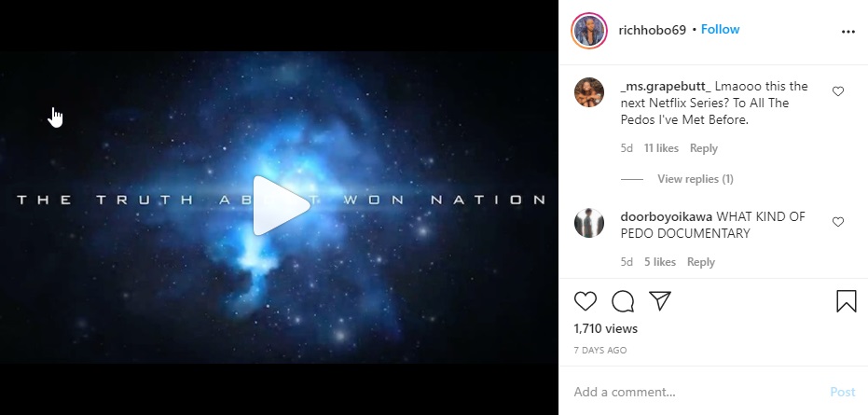Screen dimensions: 868x415
Task: Open the comment bubble icon
Action: [623, 301]
